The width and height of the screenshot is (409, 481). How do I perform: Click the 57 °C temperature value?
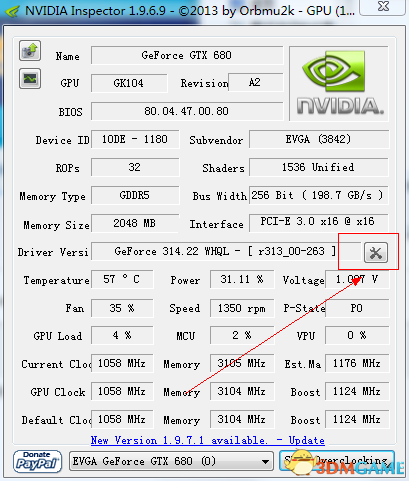[x=122, y=279]
